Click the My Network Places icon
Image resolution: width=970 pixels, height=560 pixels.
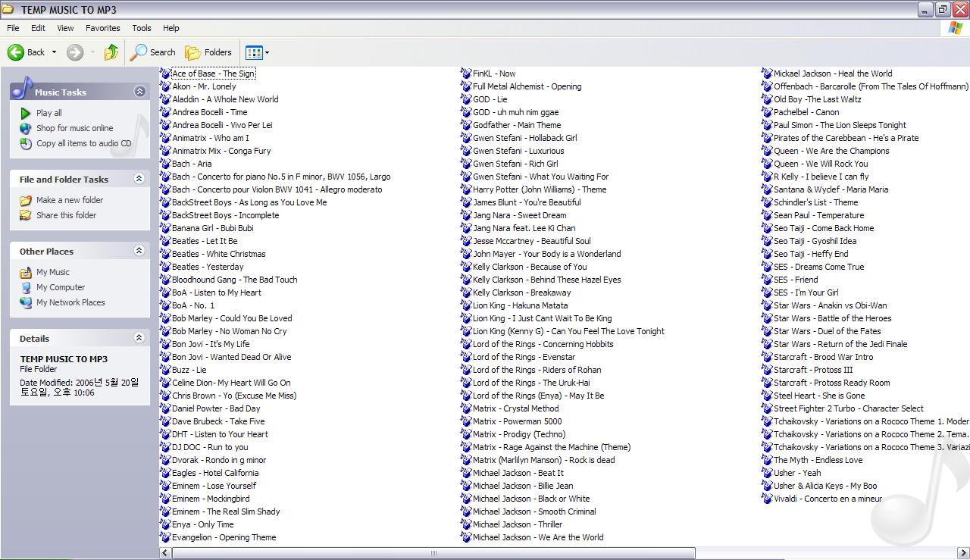[26, 302]
